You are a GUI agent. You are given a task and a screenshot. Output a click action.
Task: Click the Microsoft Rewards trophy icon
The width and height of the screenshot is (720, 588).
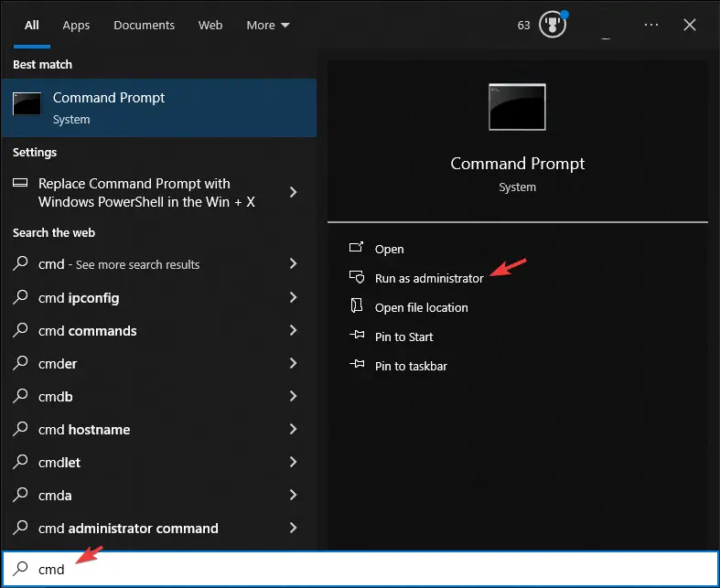pos(553,25)
